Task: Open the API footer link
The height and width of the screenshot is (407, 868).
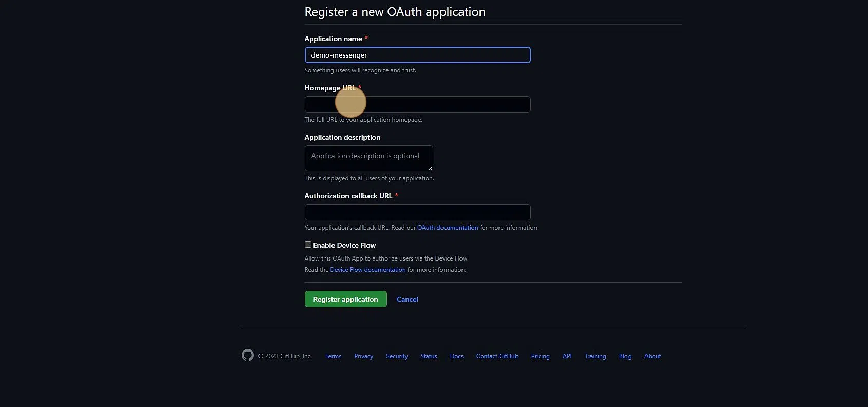Action: pos(567,356)
